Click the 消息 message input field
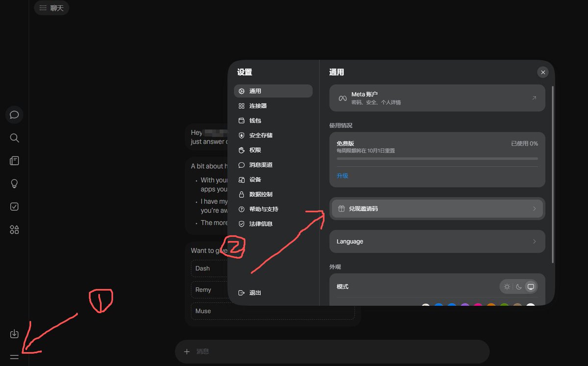Viewport: 588px width, 366px height. [x=332, y=351]
